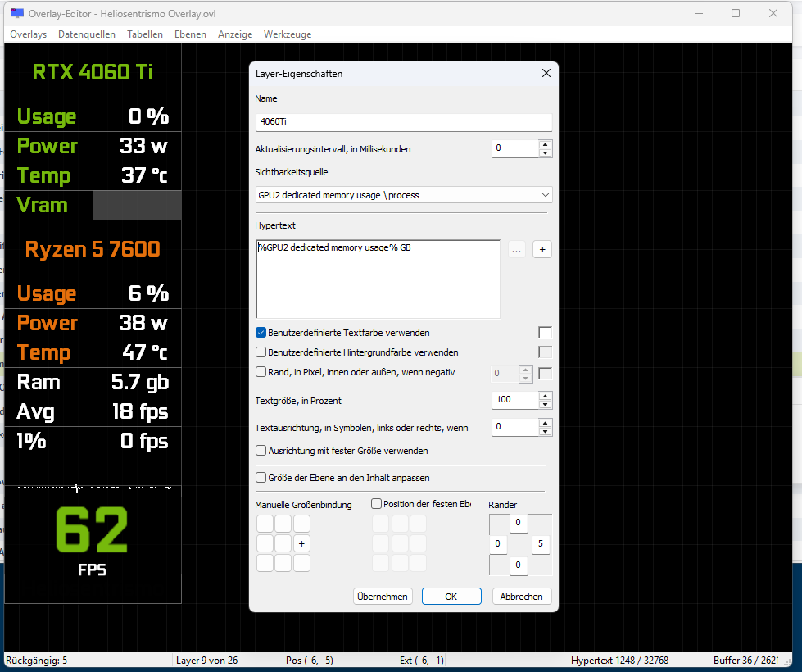
Task: Click the ellipsis button beside Hypertext box
Action: pos(517,250)
